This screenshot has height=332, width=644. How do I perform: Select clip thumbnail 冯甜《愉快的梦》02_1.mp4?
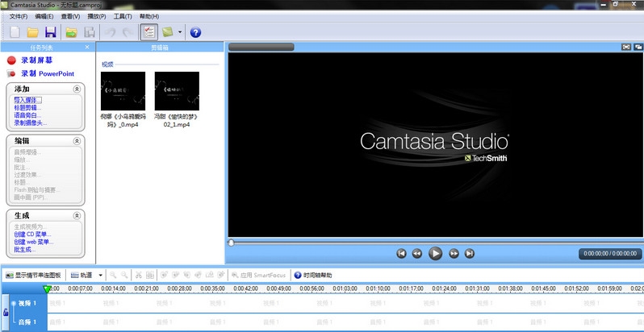pyautogui.click(x=177, y=91)
